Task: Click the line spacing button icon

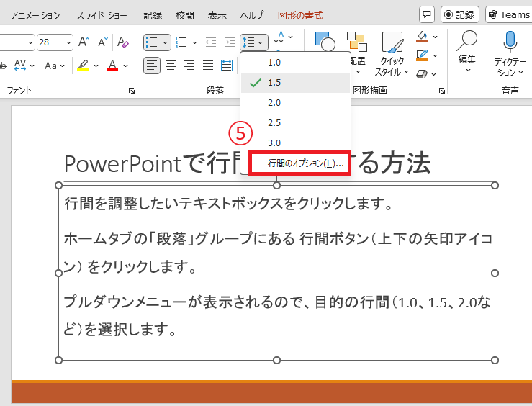Action: click(x=248, y=42)
